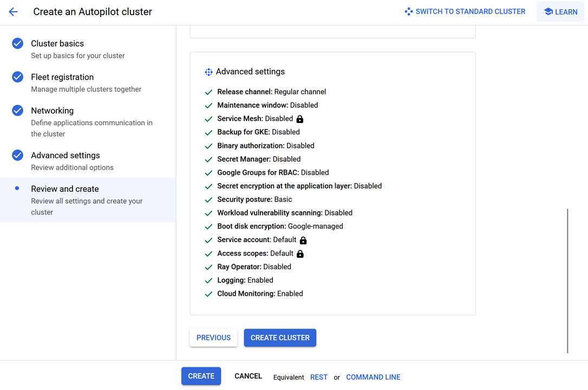The image size is (588, 390).
Task: Click the vertical scrollbar of the review pane
Action: click(567, 281)
